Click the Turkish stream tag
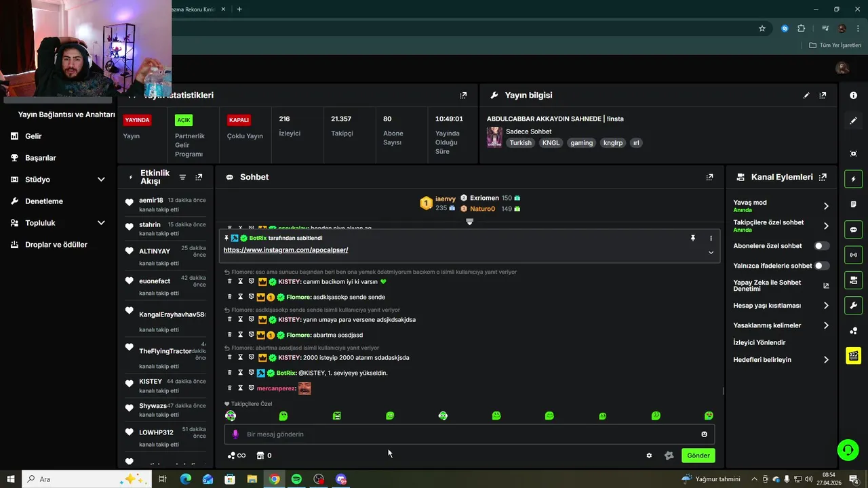 [x=521, y=143]
